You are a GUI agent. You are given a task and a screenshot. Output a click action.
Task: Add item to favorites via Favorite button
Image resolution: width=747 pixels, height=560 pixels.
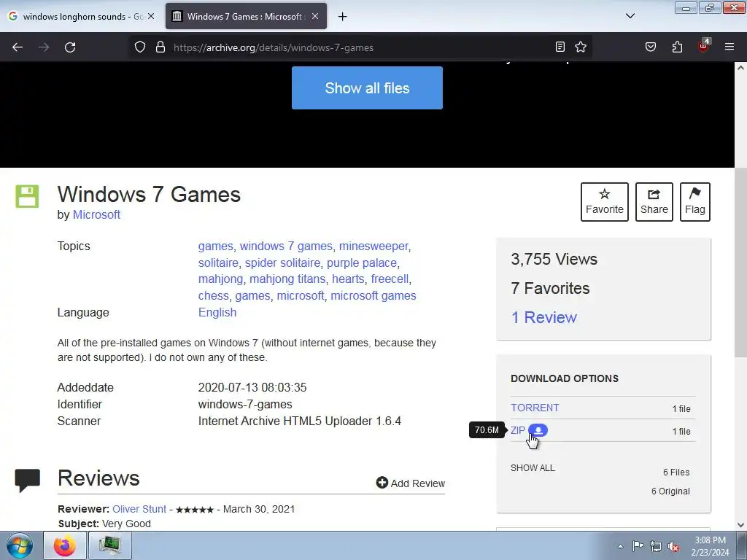605,202
